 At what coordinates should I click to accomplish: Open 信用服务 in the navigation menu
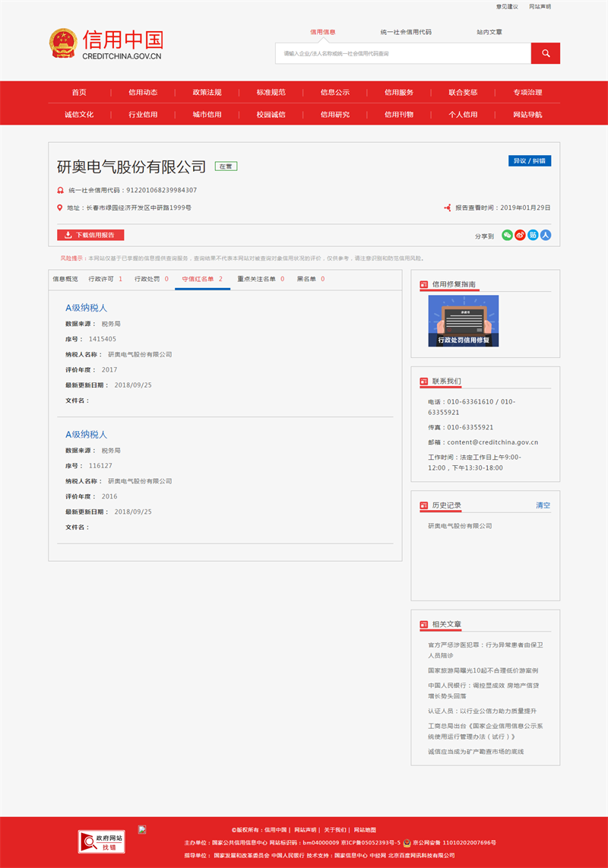(x=399, y=92)
